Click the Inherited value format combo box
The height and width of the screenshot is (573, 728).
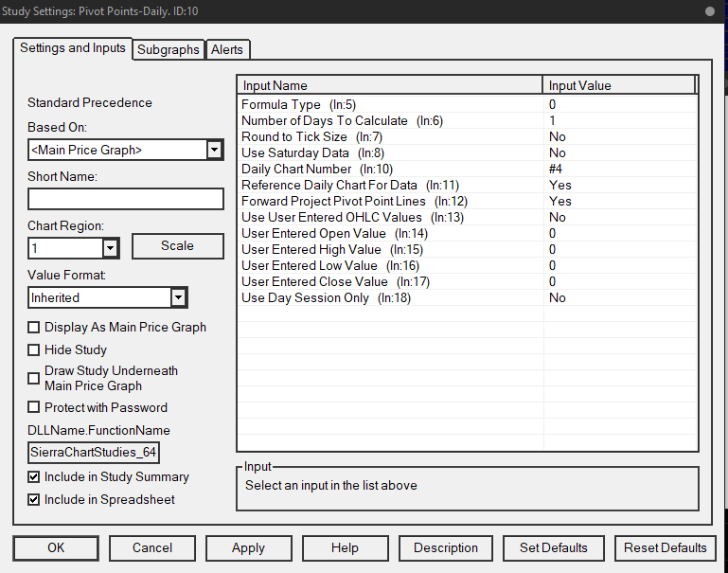tap(108, 297)
